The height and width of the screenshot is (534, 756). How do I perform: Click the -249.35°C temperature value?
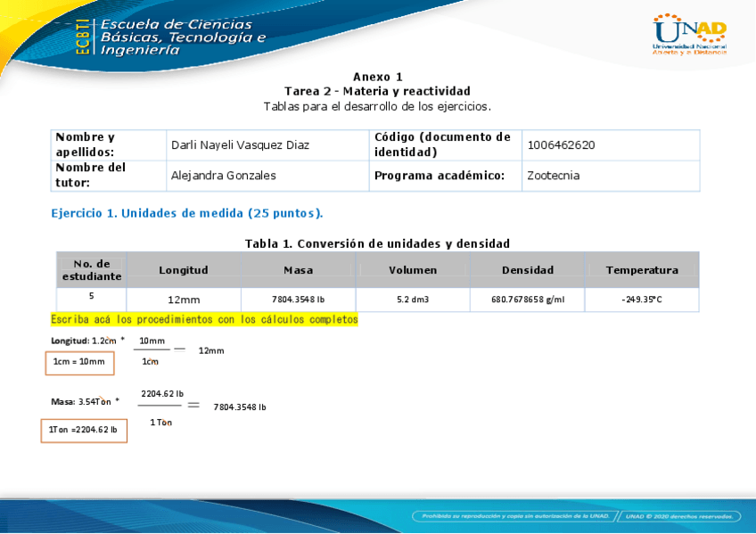[642, 300]
